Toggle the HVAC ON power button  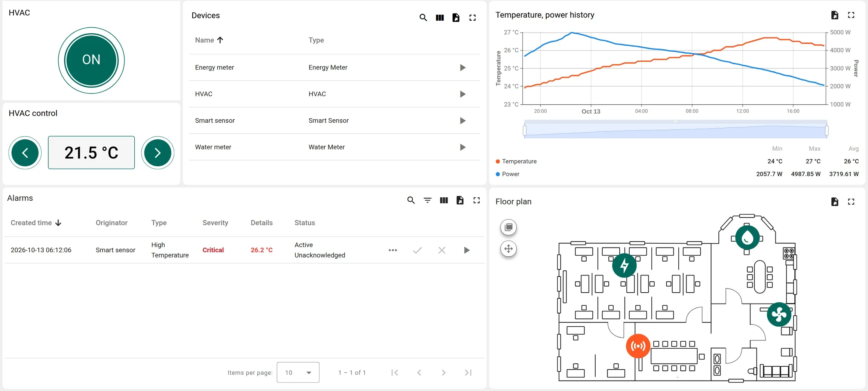(x=91, y=60)
